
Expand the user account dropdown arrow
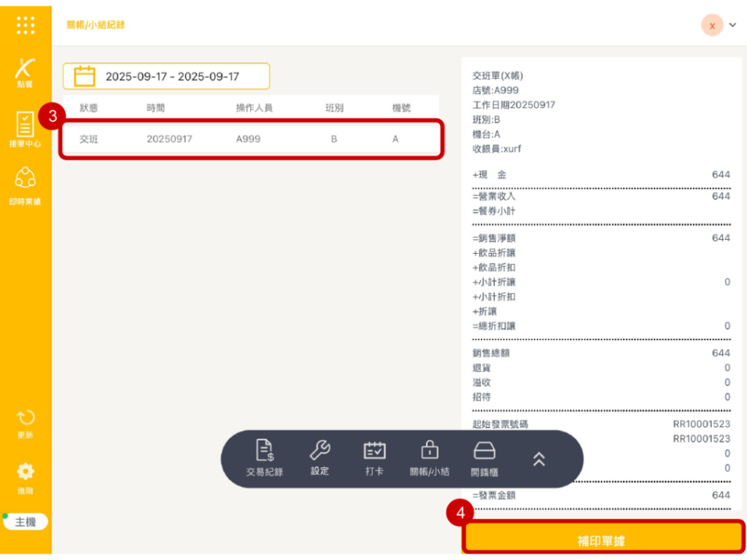[732, 26]
